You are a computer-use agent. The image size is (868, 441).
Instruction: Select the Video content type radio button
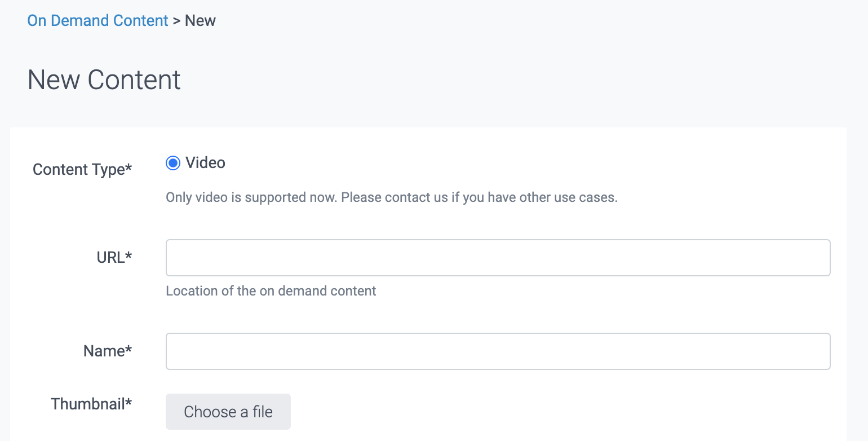(172, 163)
